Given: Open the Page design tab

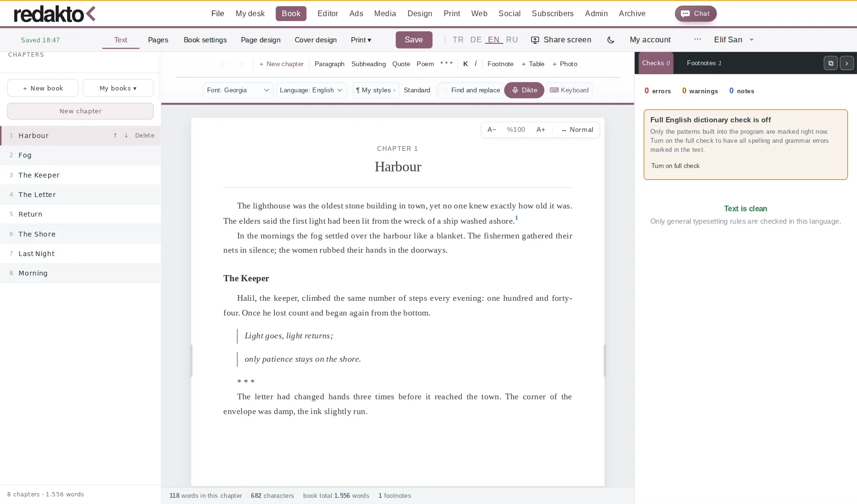Looking at the screenshot, I should [x=260, y=40].
